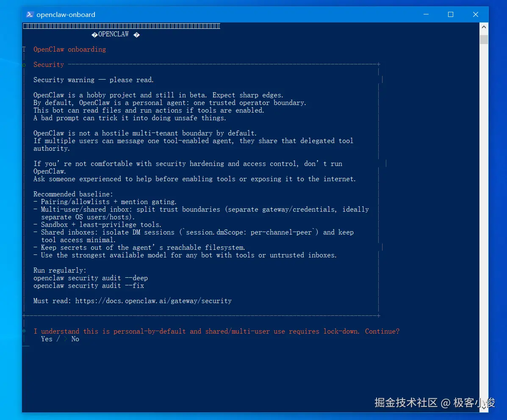Click the 'Recommended baseline:' line
Viewport: 507px width, 420px height.
73,194
